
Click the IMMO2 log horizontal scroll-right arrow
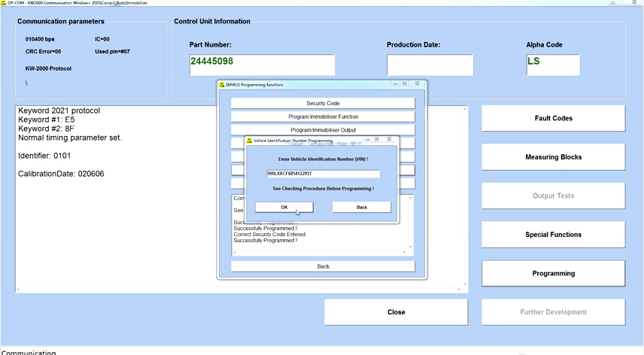pos(405,253)
